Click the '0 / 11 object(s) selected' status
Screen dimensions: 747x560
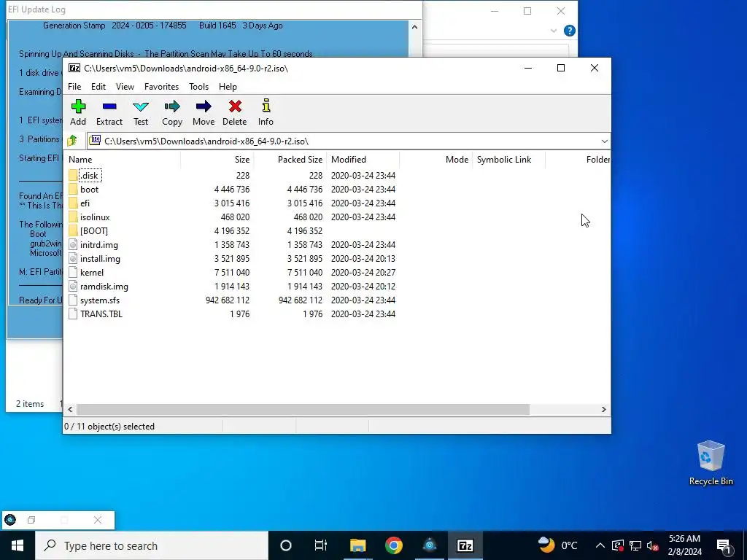click(109, 426)
